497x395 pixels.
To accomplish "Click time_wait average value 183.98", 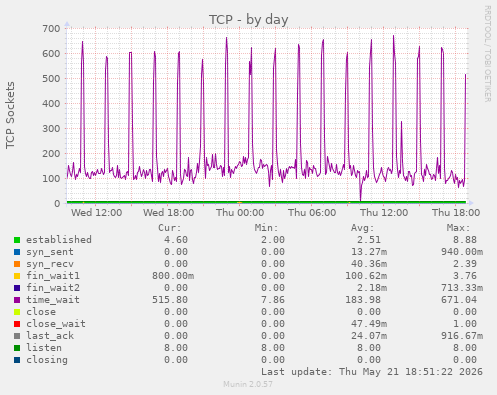I will (x=363, y=300).
